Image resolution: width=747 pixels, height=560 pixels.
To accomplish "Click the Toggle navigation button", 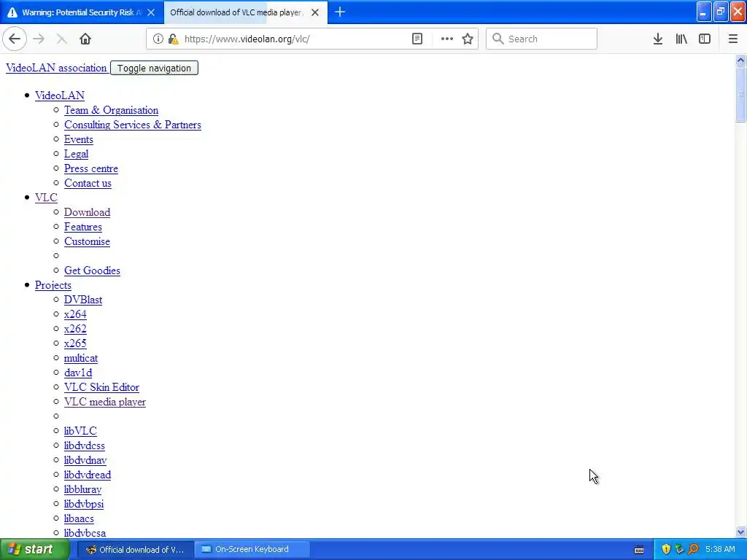I will click(154, 68).
